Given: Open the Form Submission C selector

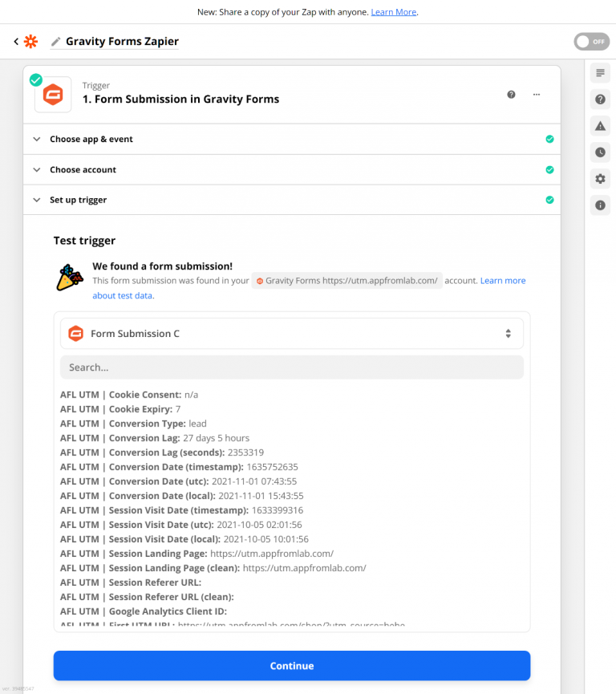Looking at the screenshot, I should [292, 333].
